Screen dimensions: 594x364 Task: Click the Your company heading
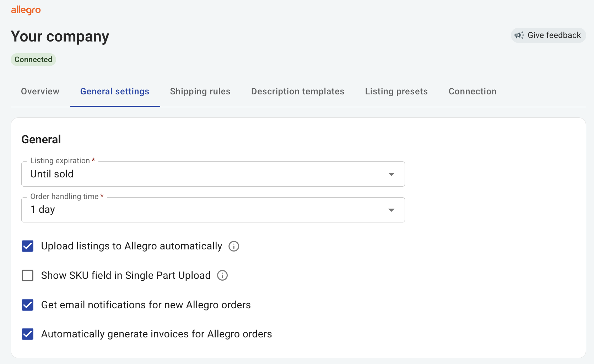[x=60, y=37]
